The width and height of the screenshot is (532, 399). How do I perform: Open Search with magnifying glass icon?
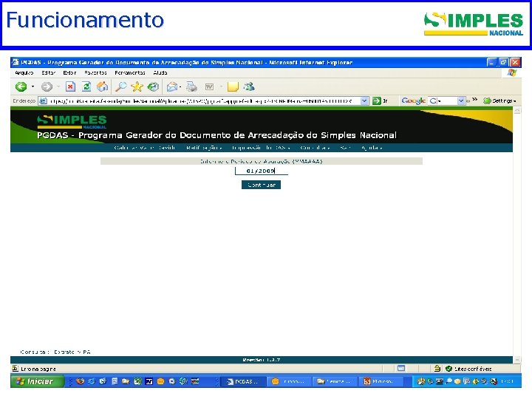click(120, 87)
